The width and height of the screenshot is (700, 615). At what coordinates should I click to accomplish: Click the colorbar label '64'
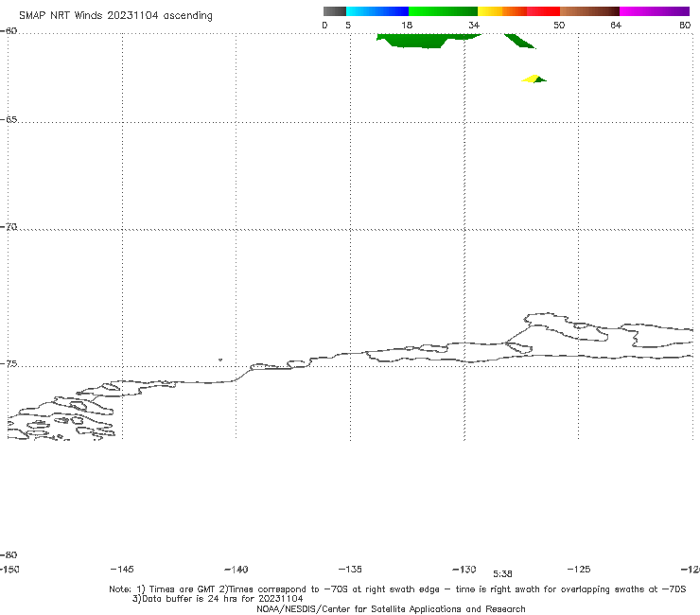(616, 25)
